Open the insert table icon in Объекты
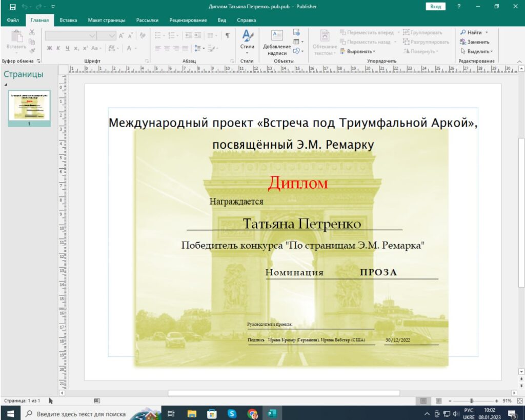 [297, 42]
